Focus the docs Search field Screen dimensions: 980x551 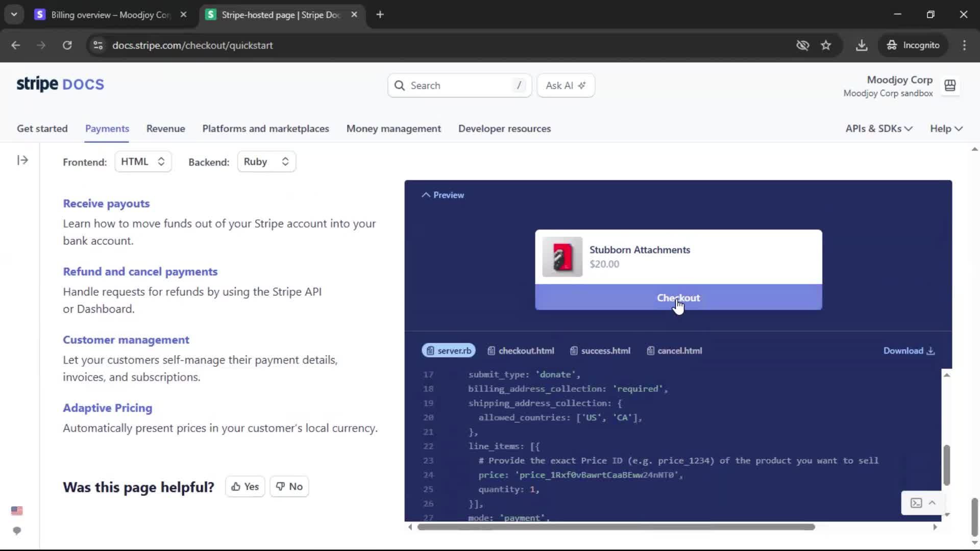tap(459, 86)
